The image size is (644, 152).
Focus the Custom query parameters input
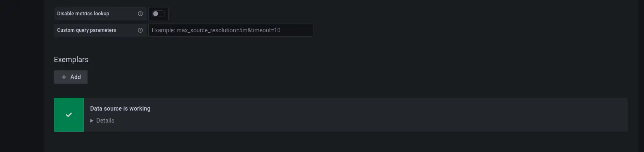(x=231, y=30)
